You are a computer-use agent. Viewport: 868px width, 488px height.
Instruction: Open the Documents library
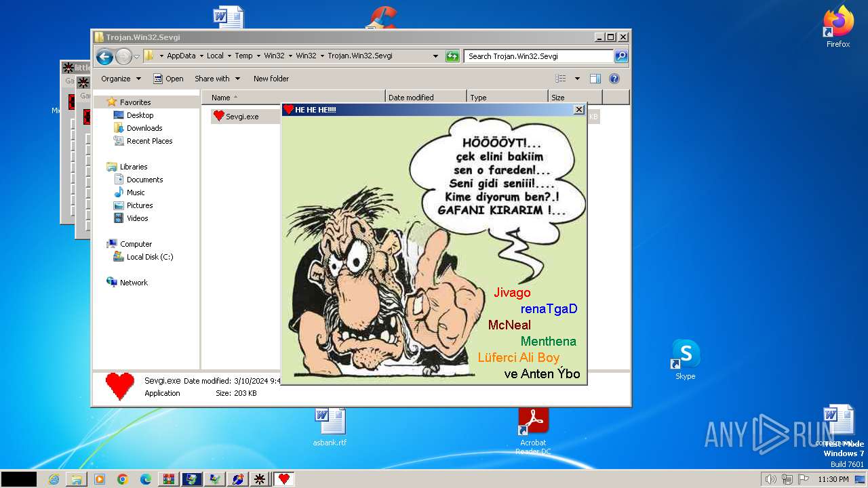tap(144, 180)
